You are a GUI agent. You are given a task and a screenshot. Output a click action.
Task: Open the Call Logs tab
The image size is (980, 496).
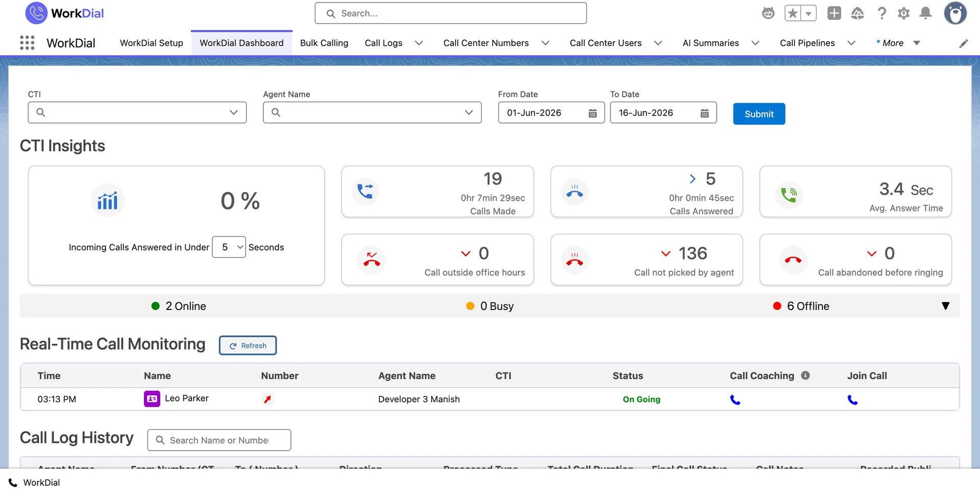pos(383,43)
